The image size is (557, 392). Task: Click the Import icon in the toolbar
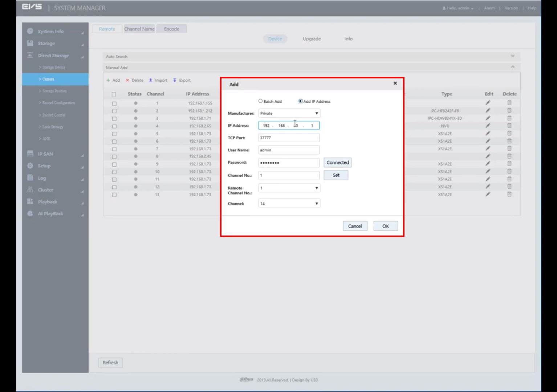(x=151, y=80)
